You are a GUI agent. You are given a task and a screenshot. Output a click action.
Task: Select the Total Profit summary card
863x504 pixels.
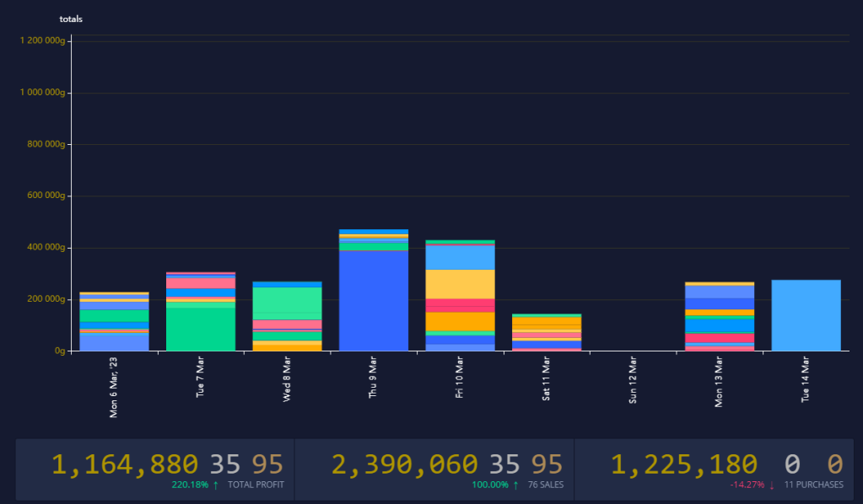(x=154, y=469)
